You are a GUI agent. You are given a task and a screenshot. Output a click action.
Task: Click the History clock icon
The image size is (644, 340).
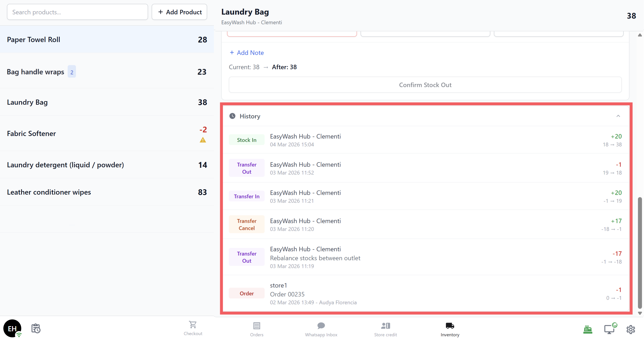[x=232, y=116]
